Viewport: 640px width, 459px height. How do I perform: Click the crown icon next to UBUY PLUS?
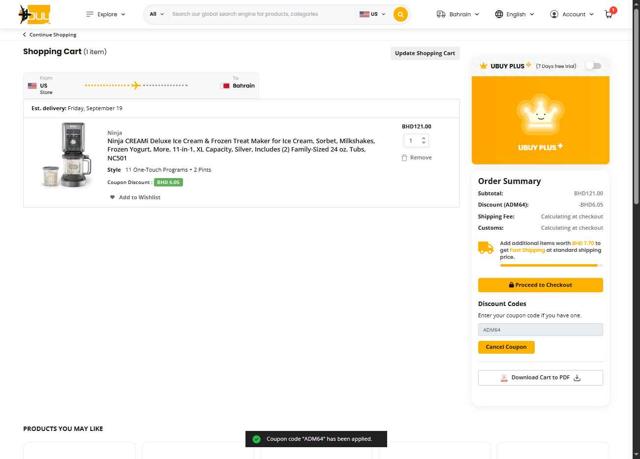coord(484,66)
